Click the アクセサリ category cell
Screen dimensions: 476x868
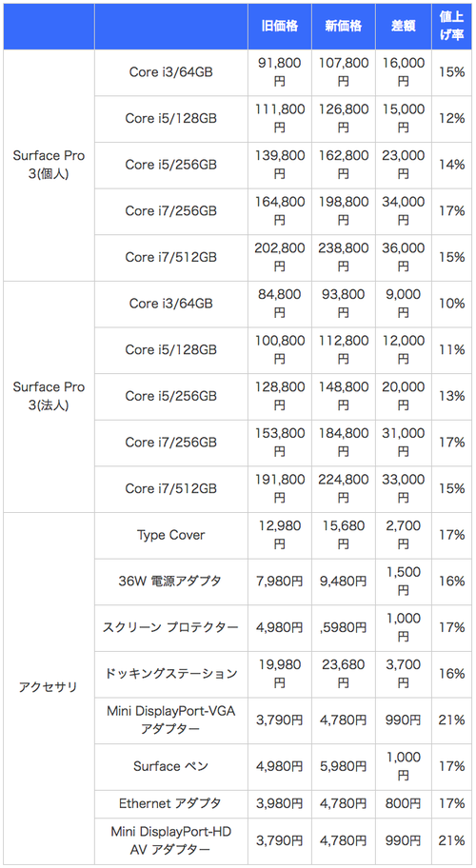click(49, 688)
